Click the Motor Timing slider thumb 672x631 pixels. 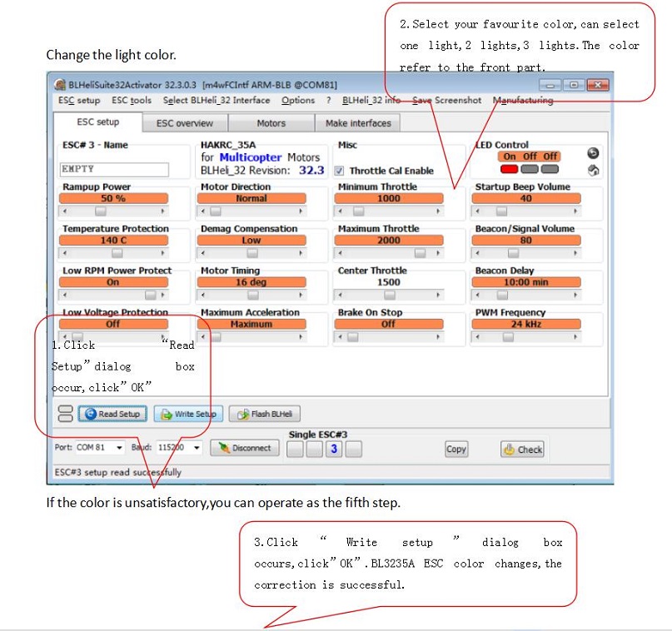pyautogui.click(x=253, y=296)
